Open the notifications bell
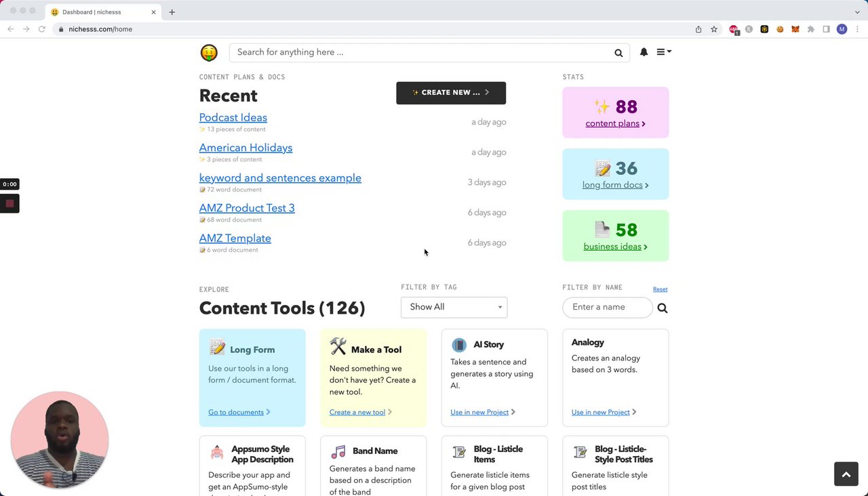The width and height of the screenshot is (868, 496). pos(644,52)
